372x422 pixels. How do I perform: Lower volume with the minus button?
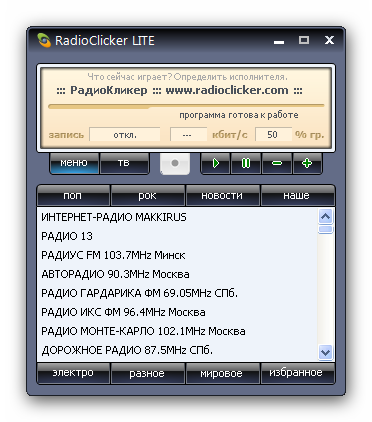tap(277, 163)
